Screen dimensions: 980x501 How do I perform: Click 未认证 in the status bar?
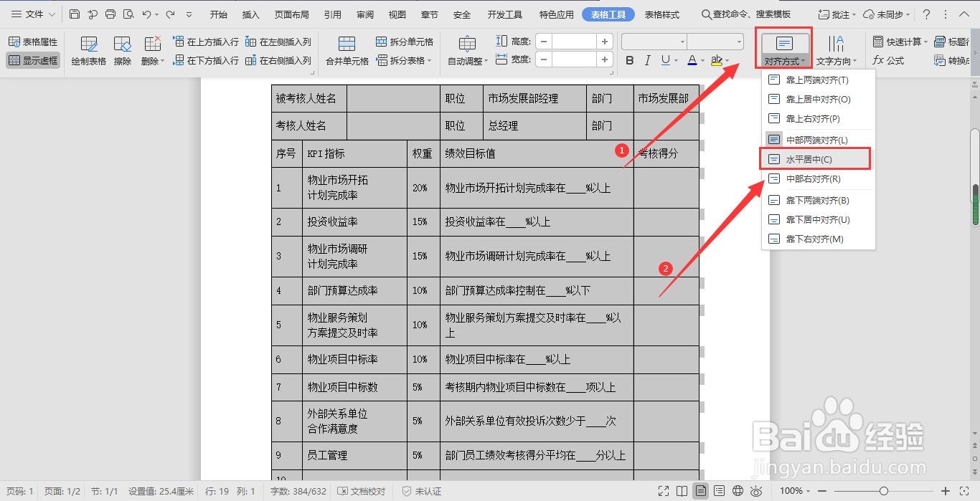tap(421, 491)
